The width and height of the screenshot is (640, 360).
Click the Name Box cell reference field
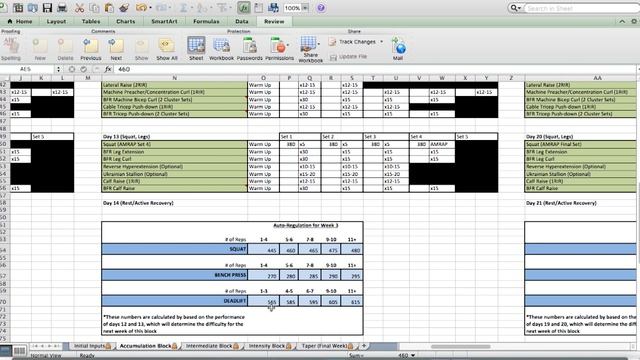pos(27,69)
